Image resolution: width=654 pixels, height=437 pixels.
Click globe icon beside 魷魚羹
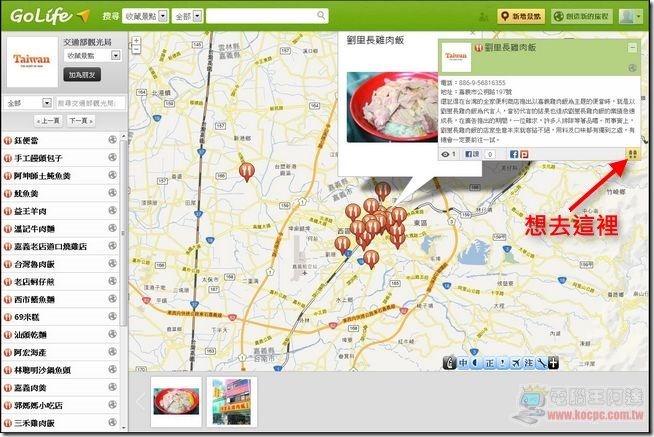pyautogui.click(x=112, y=193)
